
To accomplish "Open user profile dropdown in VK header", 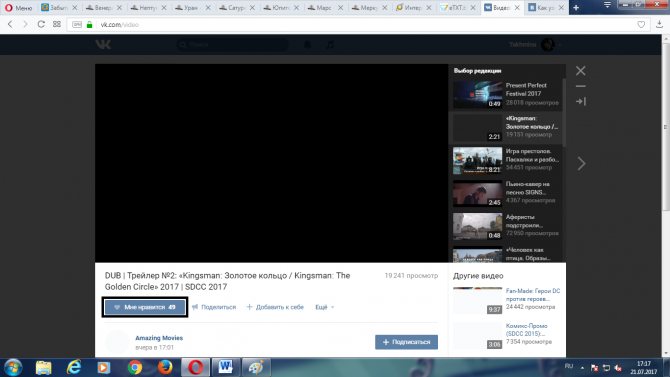I will click(x=535, y=44).
